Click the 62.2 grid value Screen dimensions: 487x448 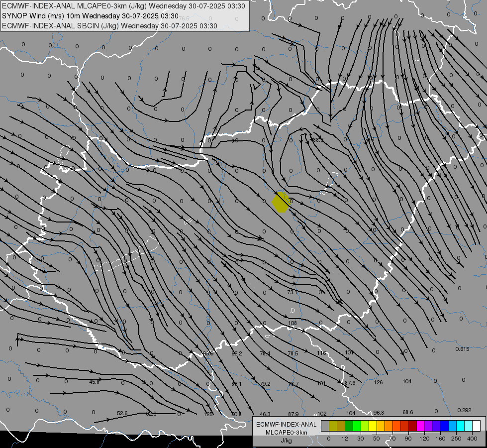coord(237,353)
